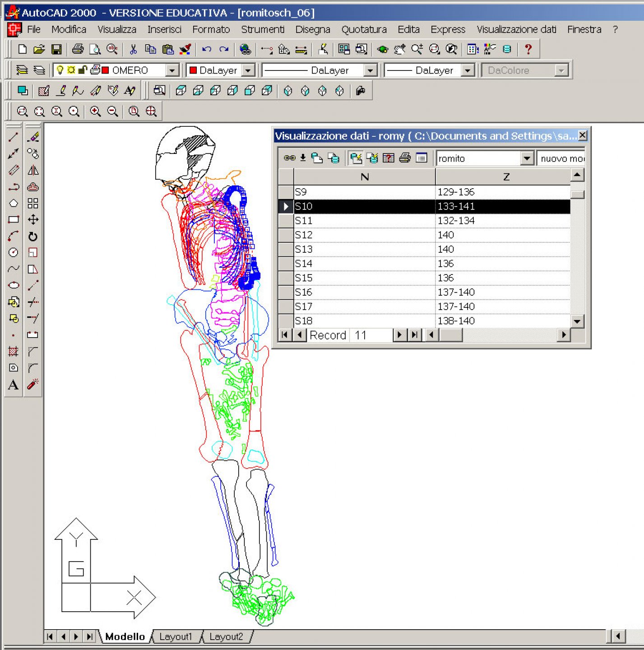The width and height of the screenshot is (644, 650).
Task: Open the DaLayer lineweight dropdown arrow
Action: coord(468,70)
